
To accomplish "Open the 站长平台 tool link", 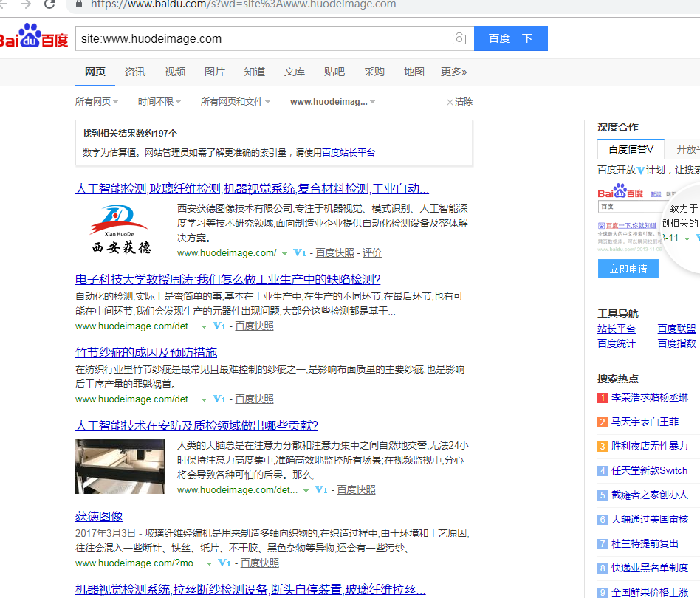I will pos(617,329).
